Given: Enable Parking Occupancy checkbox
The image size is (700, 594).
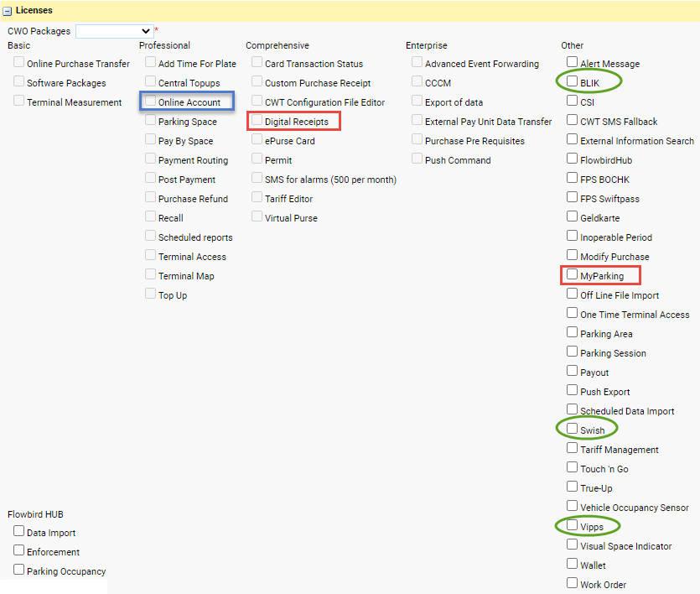Looking at the screenshot, I should [18, 569].
